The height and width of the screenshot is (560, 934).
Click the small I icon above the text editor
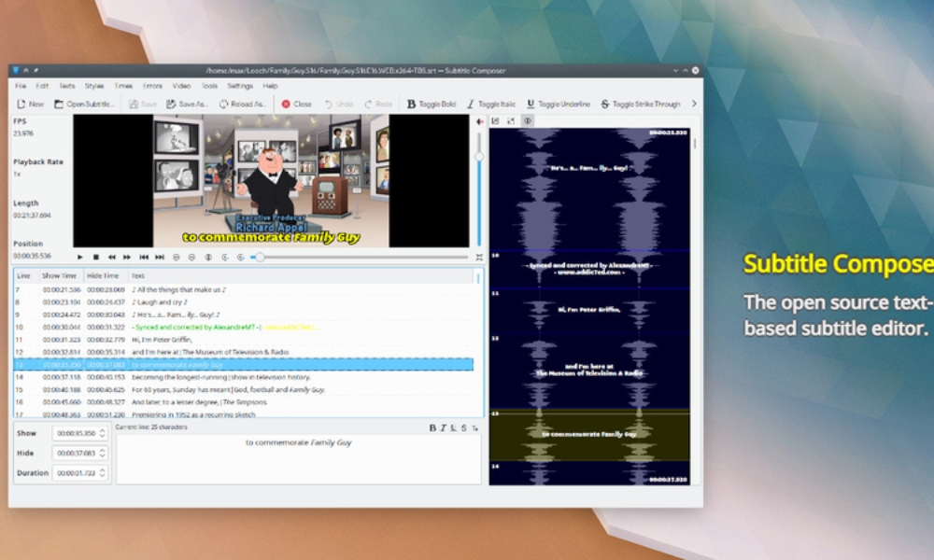coord(443,427)
